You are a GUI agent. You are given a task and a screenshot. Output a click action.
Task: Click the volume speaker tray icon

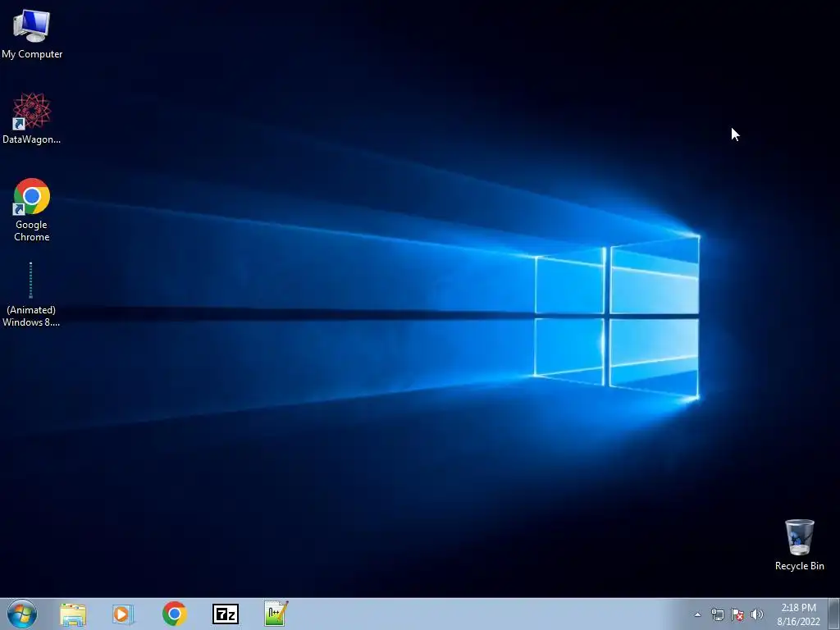coord(757,614)
